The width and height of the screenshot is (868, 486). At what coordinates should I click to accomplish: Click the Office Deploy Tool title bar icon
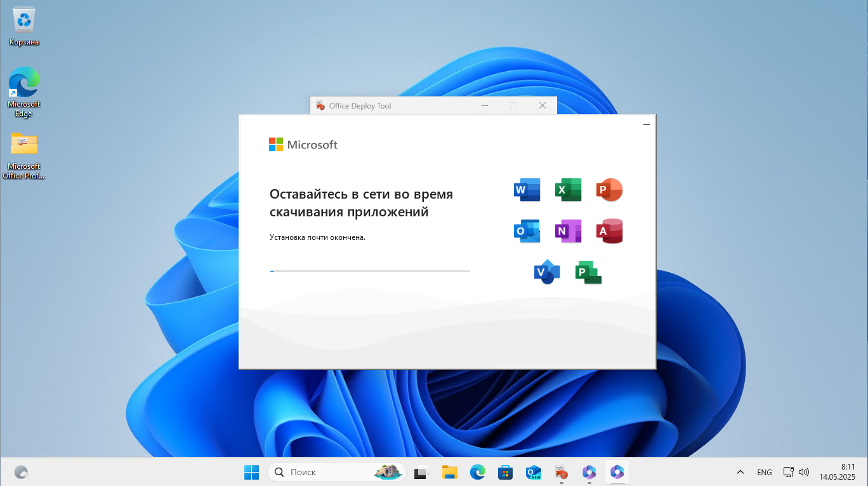click(320, 106)
